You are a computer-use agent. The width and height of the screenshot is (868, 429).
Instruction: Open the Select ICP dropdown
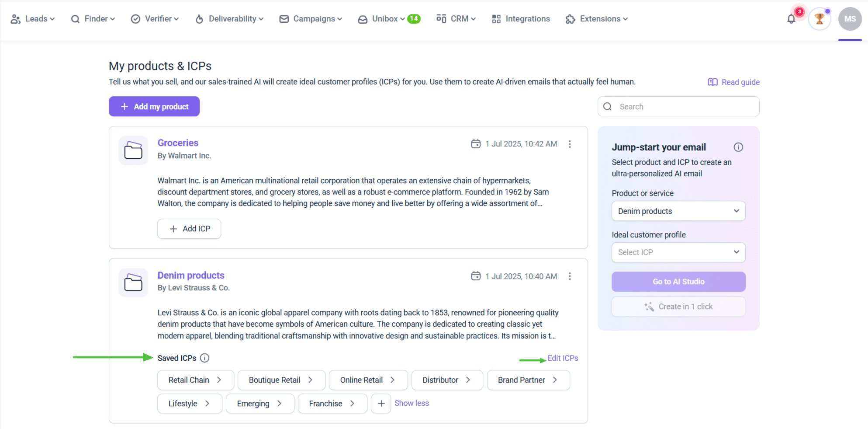coord(678,252)
